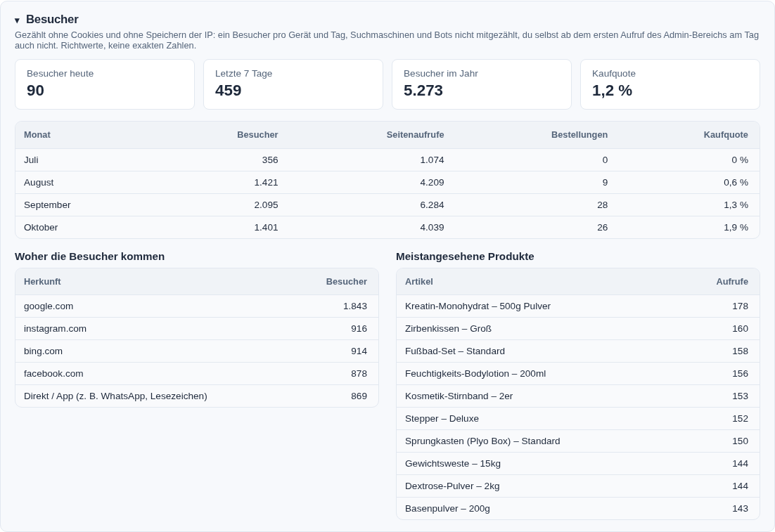Click the Feuchtigkeits-Bodylotion – 200ml row

tap(578, 373)
